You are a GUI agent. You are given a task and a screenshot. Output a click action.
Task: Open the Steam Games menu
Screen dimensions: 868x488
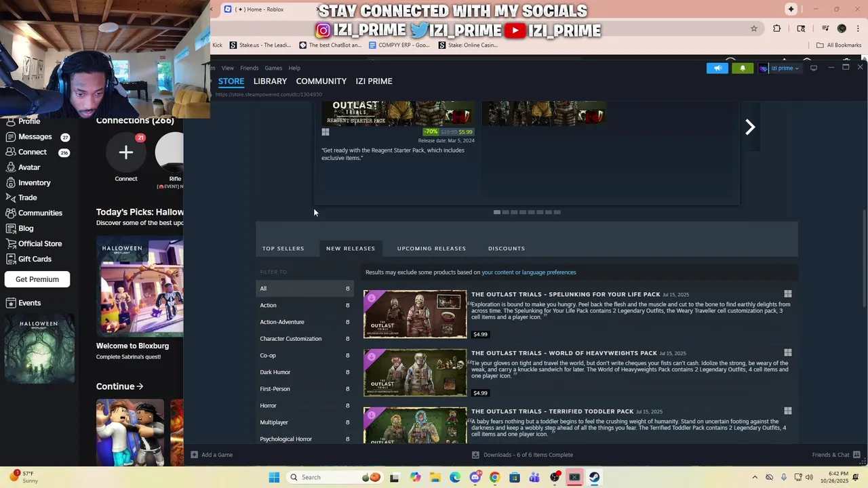[273, 68]
